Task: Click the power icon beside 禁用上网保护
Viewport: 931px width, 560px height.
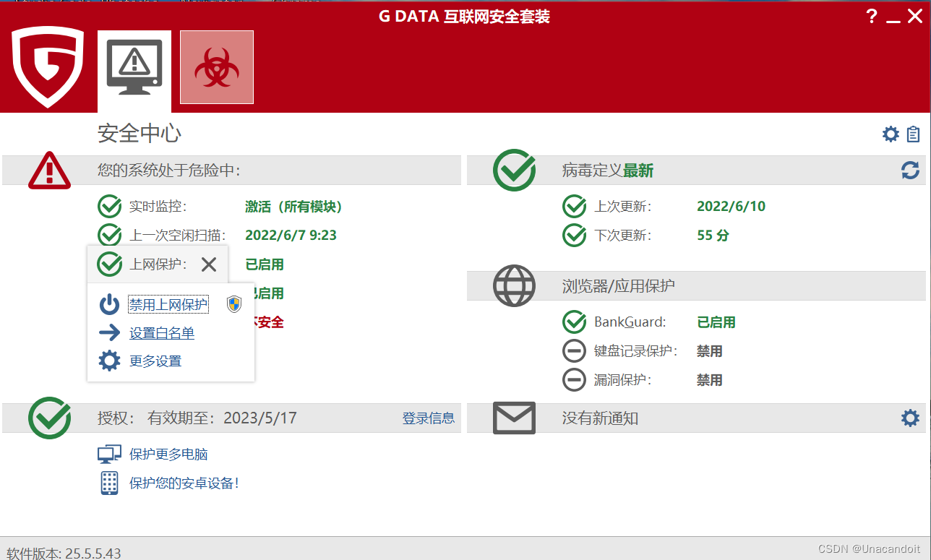Action: pos(109,304)
